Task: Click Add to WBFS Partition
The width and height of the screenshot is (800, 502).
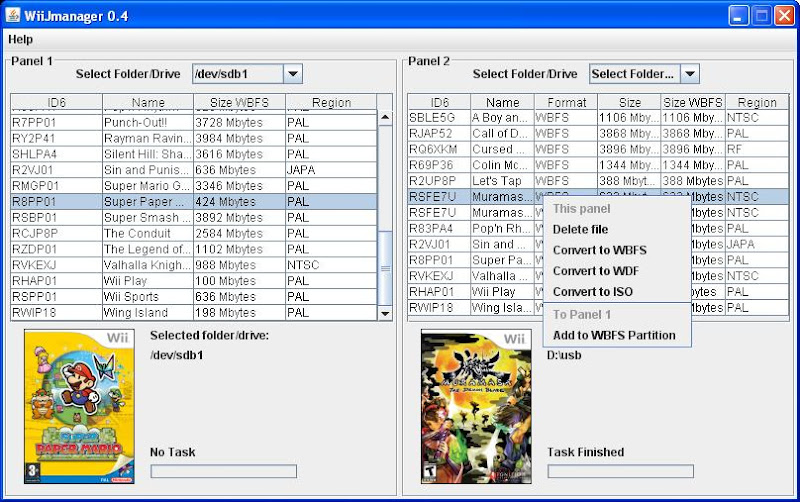Action: (614, 335)
